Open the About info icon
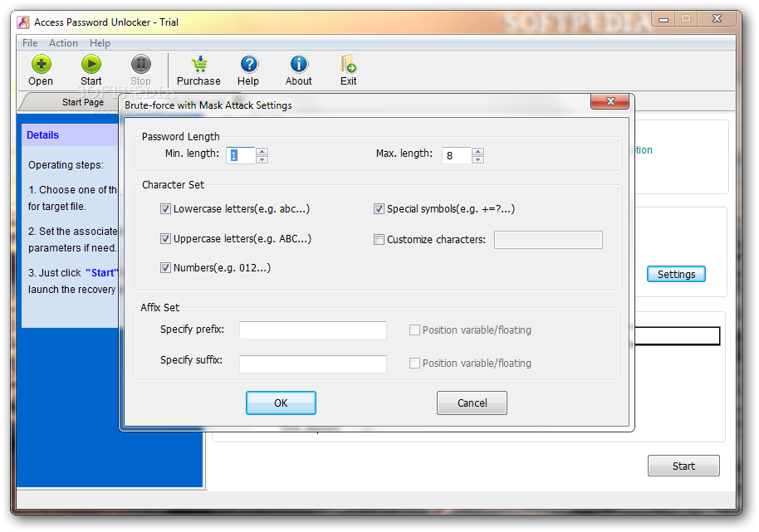Screen dimensions: 759x532 tap(299, 65)
